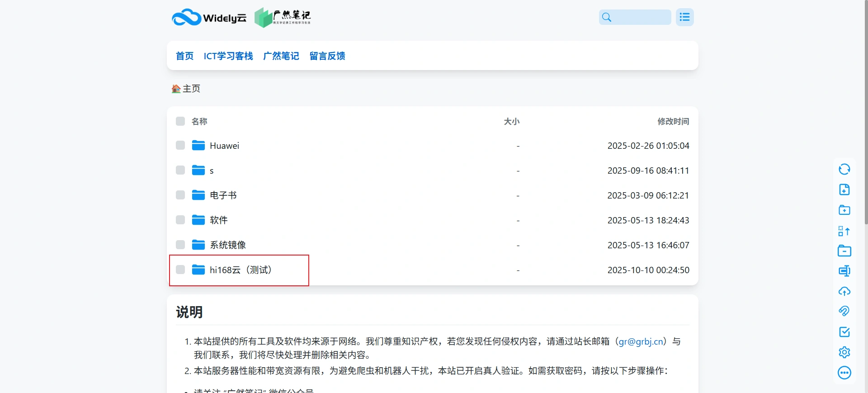Image resolution: width=868 pixels, height=393 pixels.
Task: Click the gr@grbj.cn email link
Action: coord(641,341)
